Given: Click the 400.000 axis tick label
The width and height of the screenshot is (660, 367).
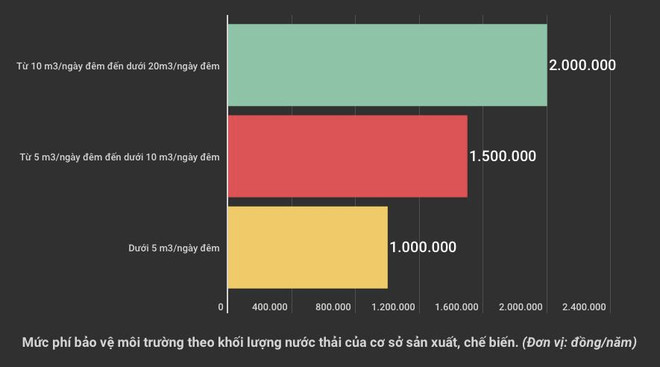Looking at the screenshot, I should point(269,307).
